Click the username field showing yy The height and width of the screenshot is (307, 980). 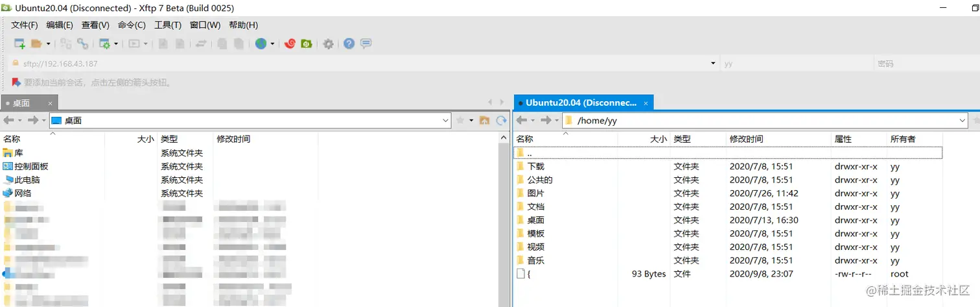pos(795,64)
